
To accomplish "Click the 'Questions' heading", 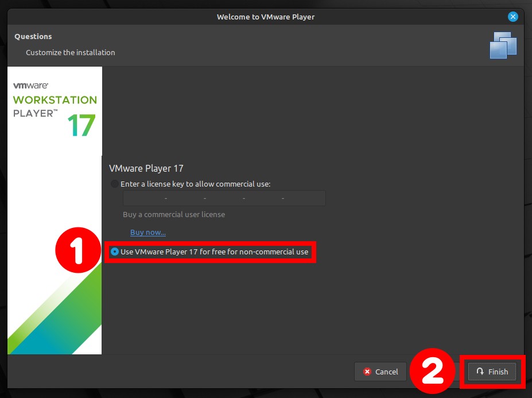I will [x=33, y=36].
